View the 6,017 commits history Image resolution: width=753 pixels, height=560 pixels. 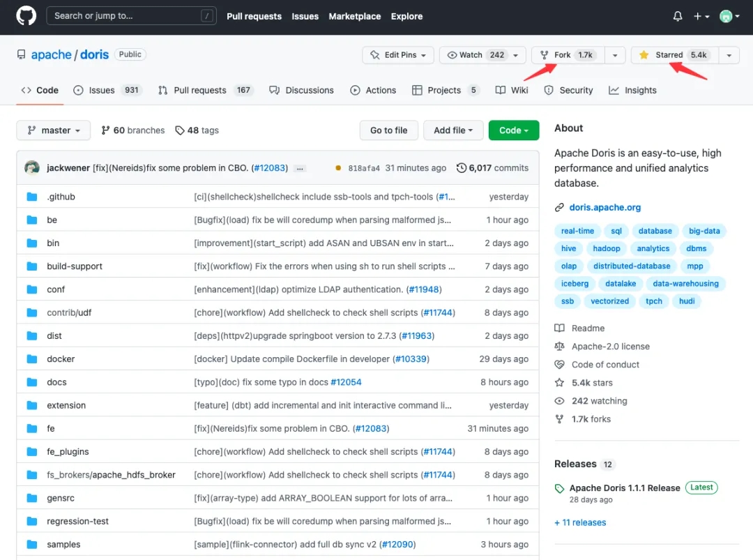coord(493,168)
